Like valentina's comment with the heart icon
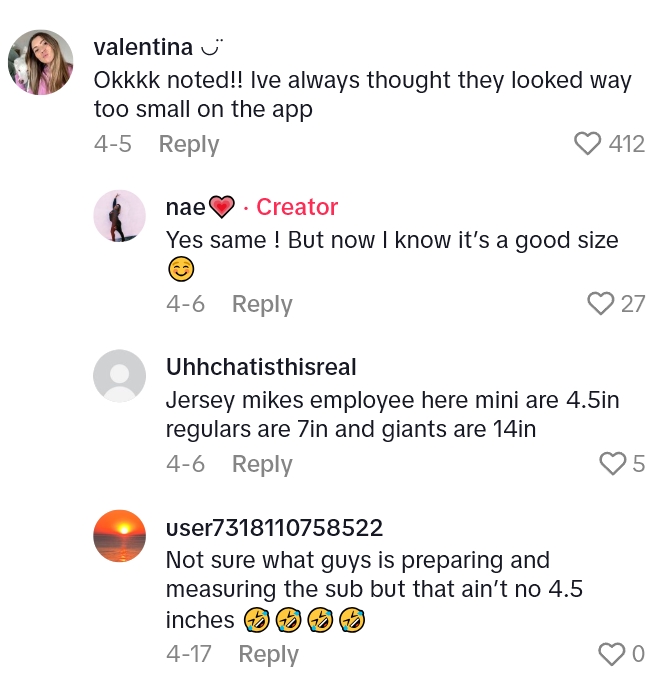This screenshot has height=681, width=650. pyautogui.click(x=588, y=144)
